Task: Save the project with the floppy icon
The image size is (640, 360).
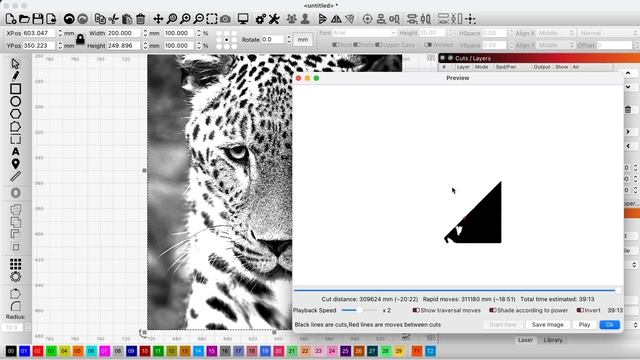Action: coord(38,19)
